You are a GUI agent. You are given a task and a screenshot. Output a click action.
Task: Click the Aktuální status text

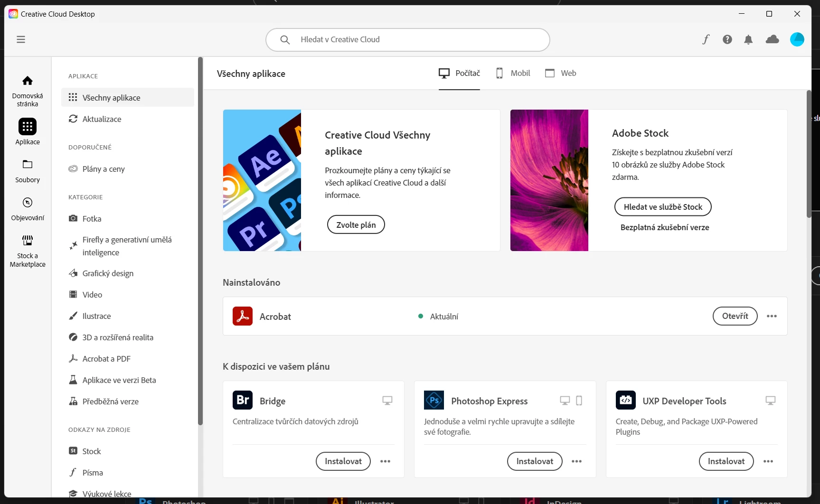pos(444,316)
